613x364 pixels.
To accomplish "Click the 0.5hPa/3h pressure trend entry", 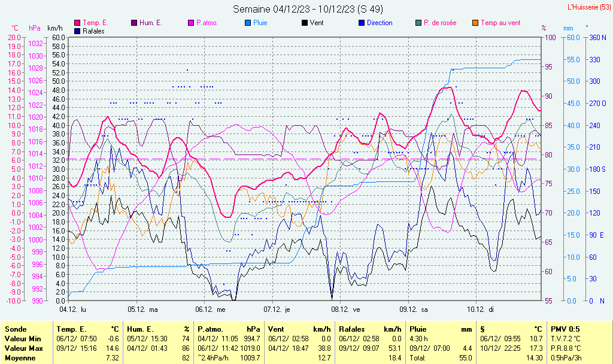I will (x=566, y=358).
